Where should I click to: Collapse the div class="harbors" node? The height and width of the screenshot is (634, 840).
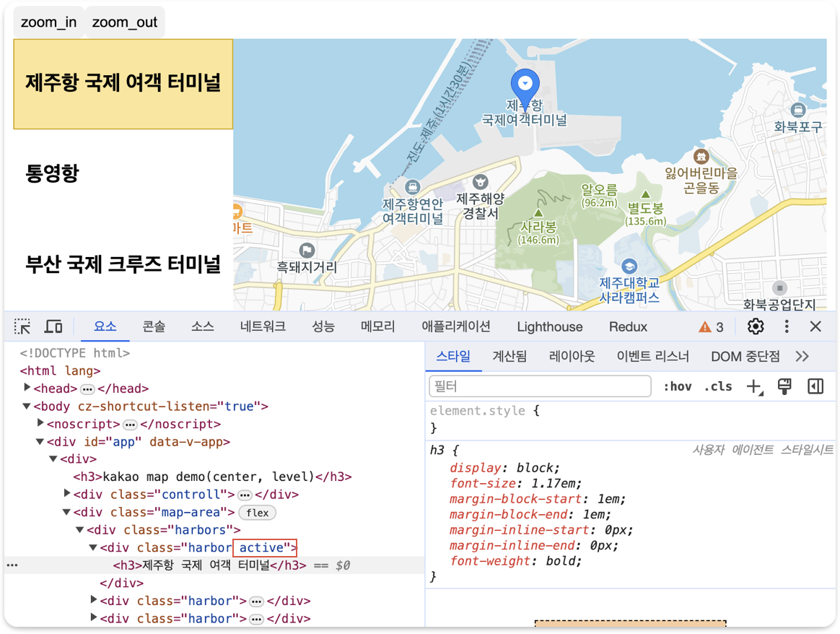80,529
